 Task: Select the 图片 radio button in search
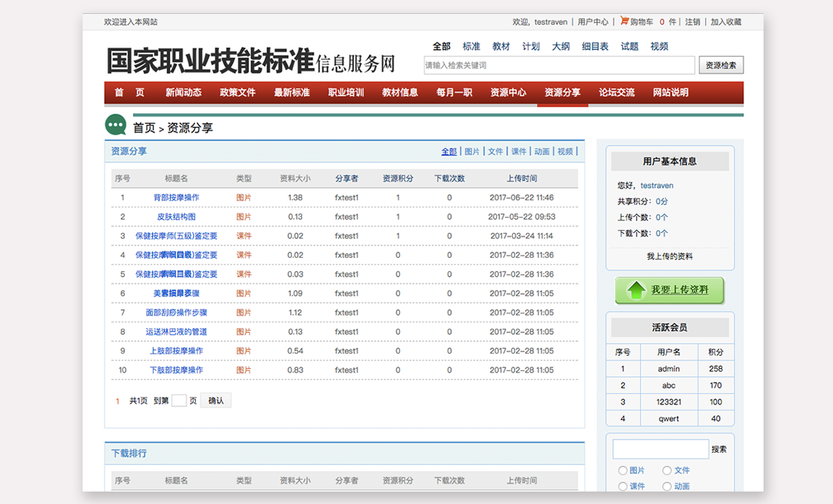tap(623, 470)
